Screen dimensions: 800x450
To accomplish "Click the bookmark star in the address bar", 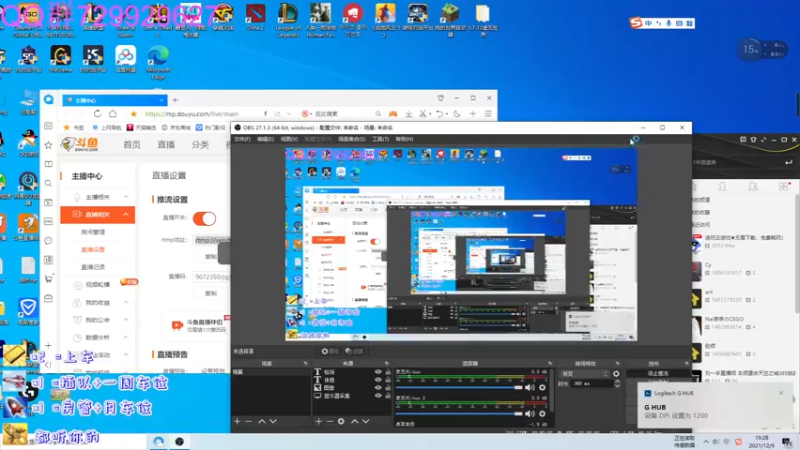I will [x=134, y=114].
